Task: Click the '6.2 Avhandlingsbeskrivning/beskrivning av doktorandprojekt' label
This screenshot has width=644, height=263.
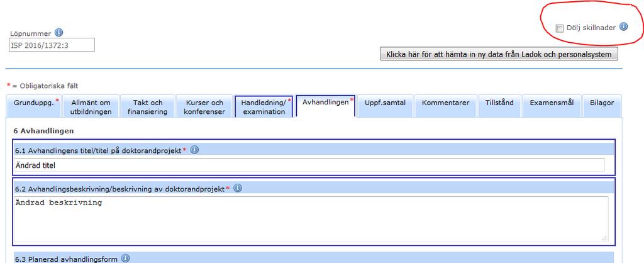Action: tap(119, 189)
